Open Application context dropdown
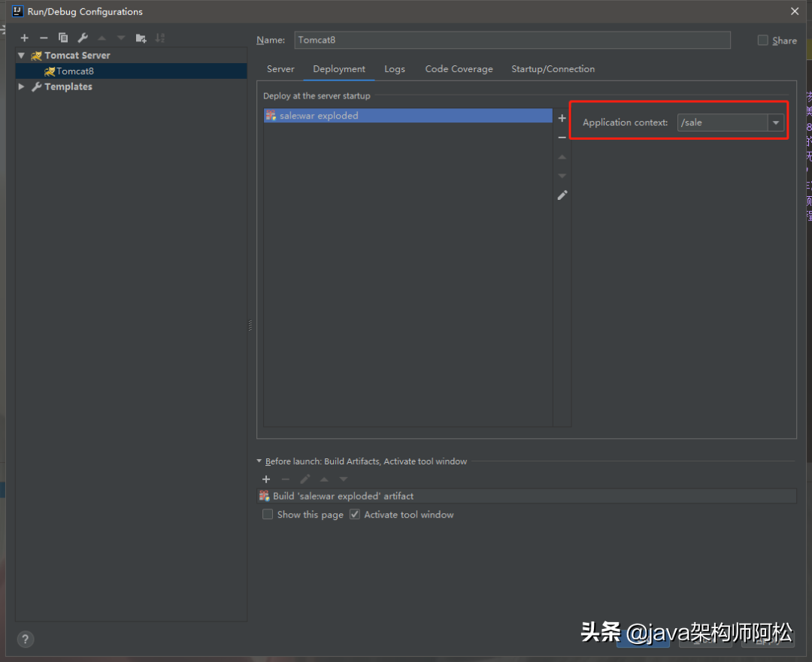 coord(775,122)
